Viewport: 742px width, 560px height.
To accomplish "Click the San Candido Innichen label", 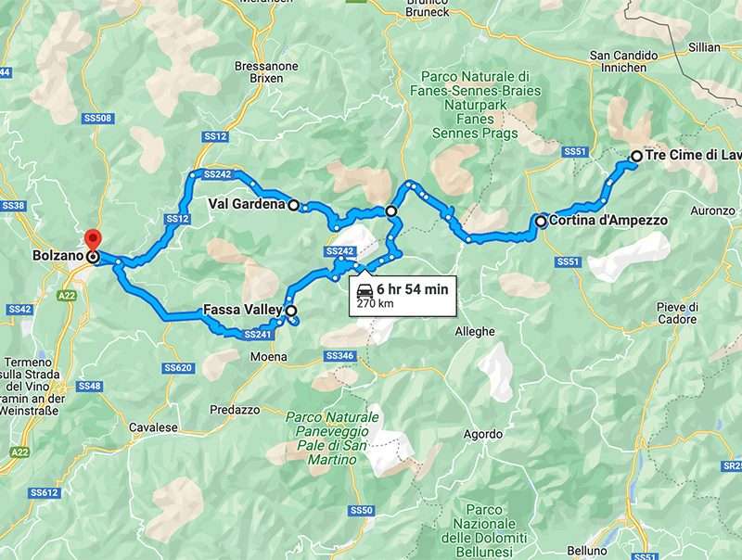I will 623,61.
